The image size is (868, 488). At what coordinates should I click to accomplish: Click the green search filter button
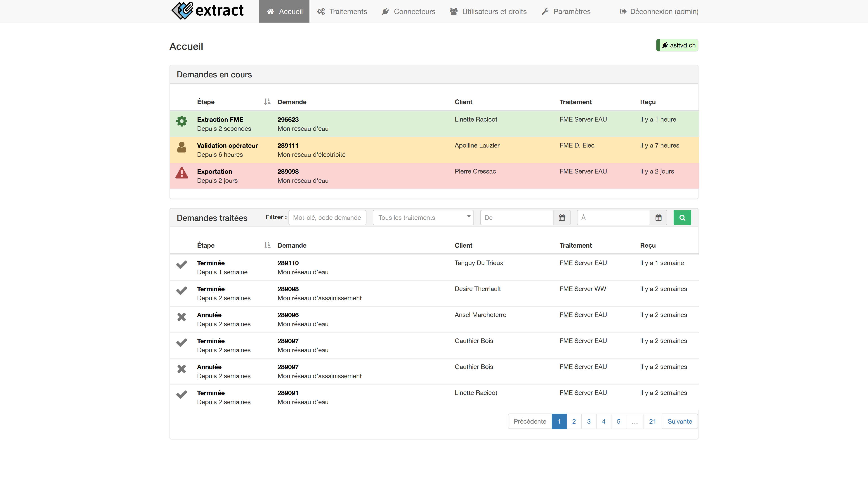coord(682,218)
